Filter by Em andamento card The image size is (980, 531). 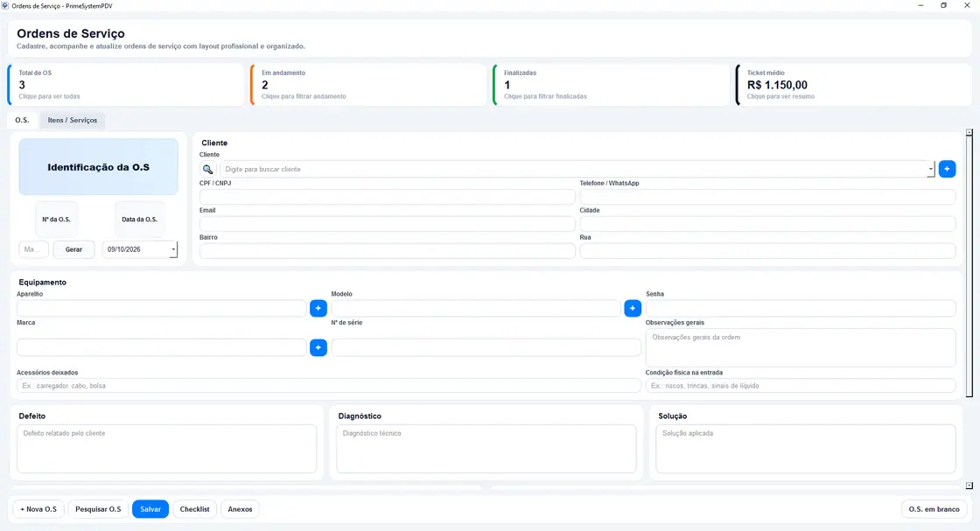(x=368, y=84)
